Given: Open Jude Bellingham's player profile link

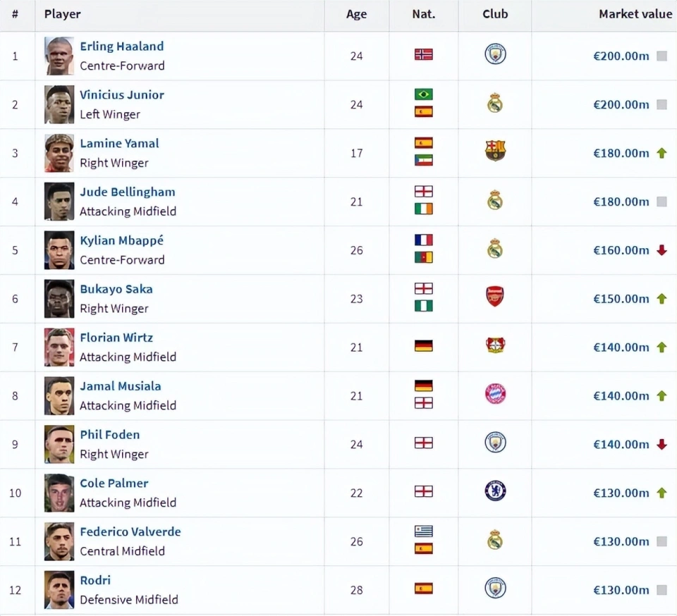Looking at the screenshot, I should click(x=127, y=192).
